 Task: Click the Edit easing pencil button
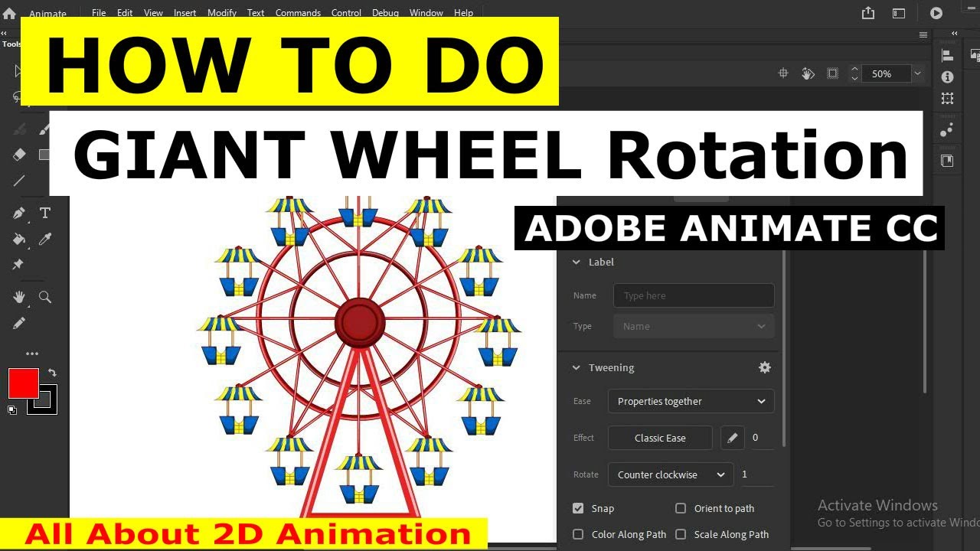pos(733,438)
